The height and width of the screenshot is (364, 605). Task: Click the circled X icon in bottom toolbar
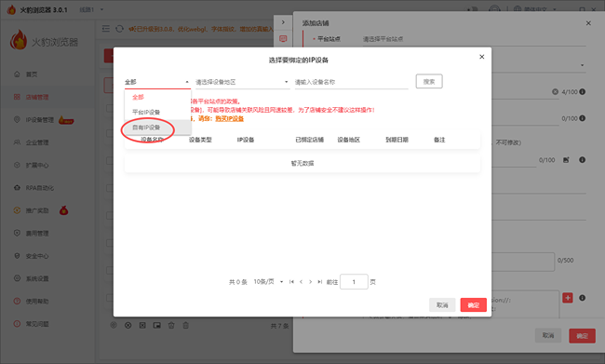pyautogui.click(x=128, y=326)
